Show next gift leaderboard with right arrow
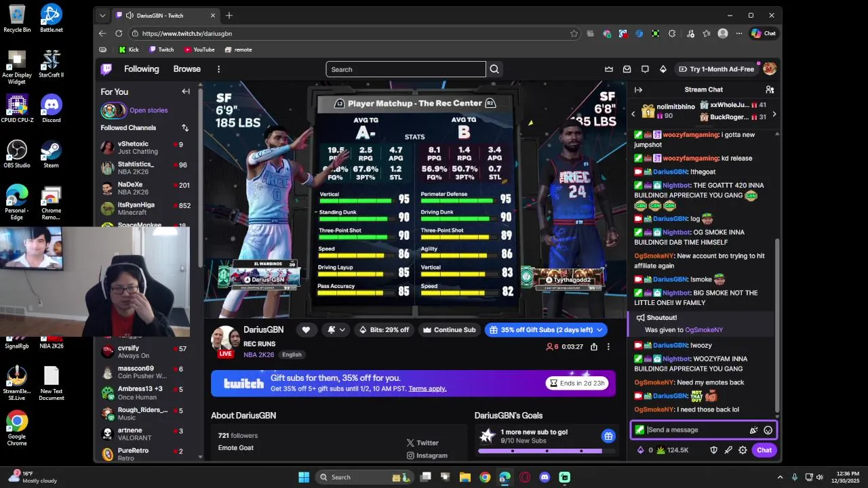Screen dimensions: 868x488 click(x=774, y=114)
